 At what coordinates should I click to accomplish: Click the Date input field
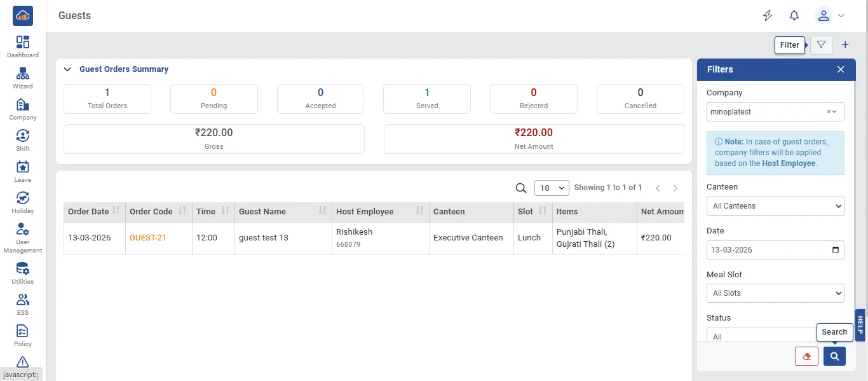point(775,250)
